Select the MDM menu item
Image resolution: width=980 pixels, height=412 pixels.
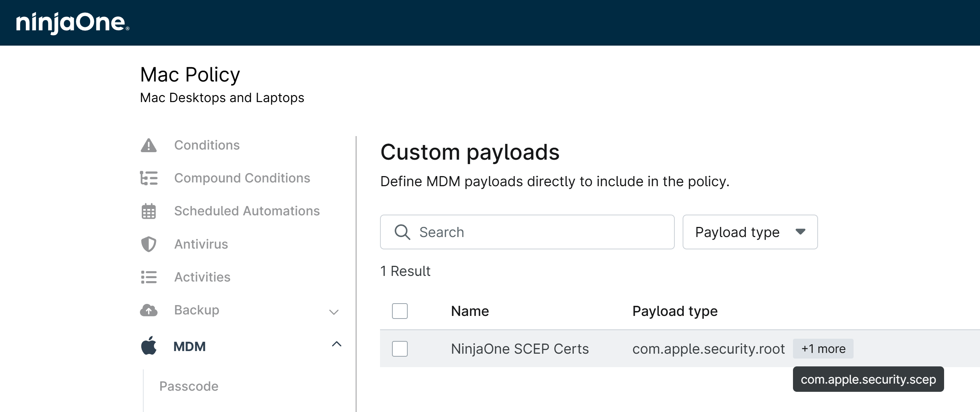click(190, 347)
